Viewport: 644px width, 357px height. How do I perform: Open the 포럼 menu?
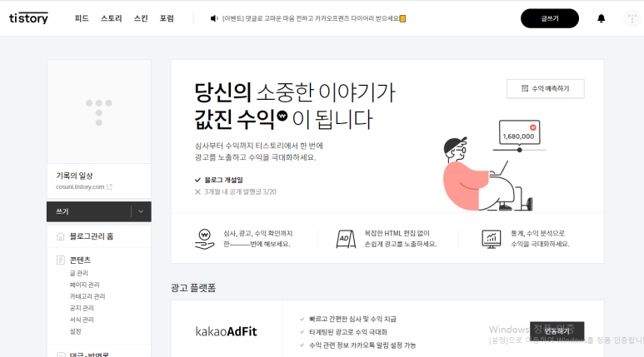click(x=167, y=18)
